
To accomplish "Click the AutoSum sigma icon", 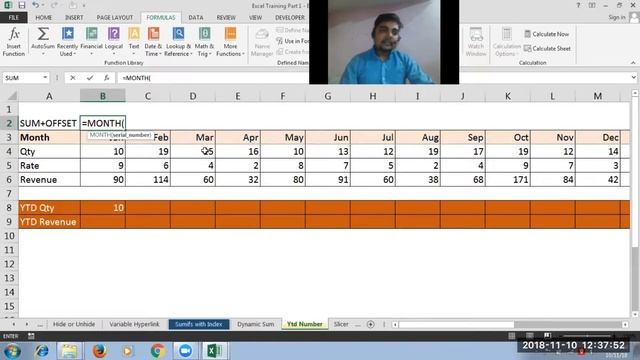I will [x=43, y=34].
